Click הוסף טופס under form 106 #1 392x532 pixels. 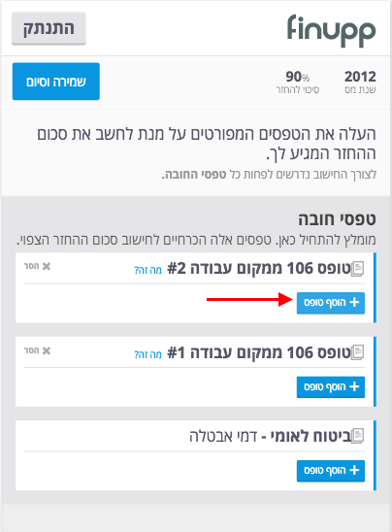[331, 386]
